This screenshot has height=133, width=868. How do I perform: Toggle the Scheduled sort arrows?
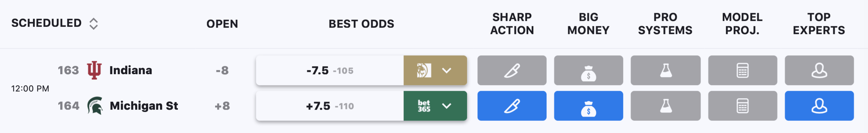(93, 24)
